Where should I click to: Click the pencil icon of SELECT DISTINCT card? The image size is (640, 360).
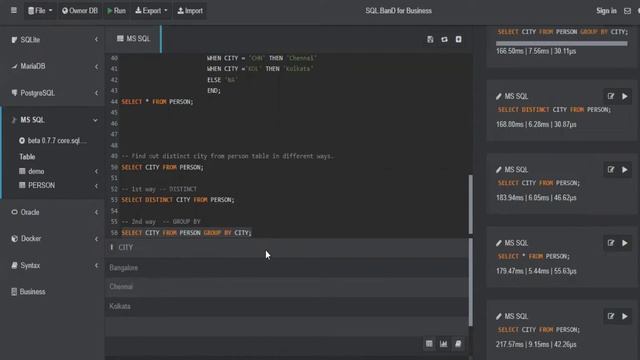point(498,96)
